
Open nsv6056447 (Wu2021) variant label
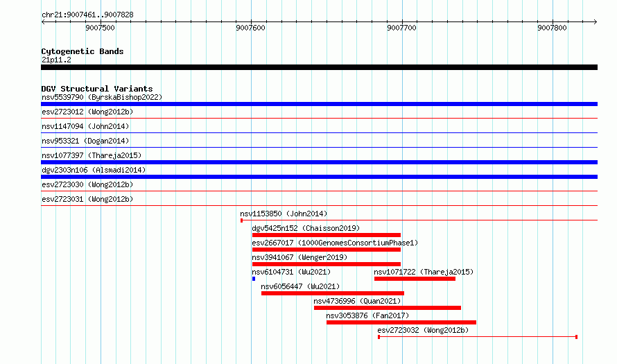(x=300, y=286)
